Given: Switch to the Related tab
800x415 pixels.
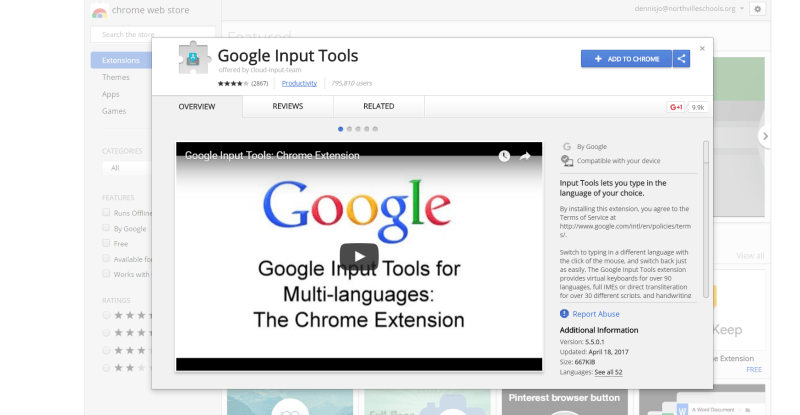Looking at the screenshot, I should coord(379,106).
